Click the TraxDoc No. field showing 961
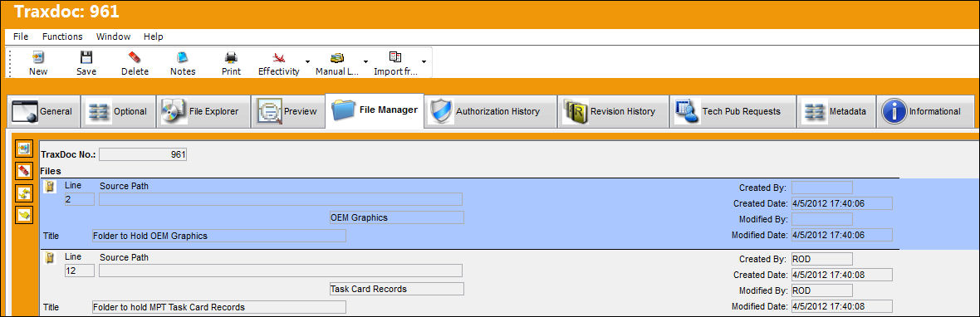The width and height of the screenshot is (980, 317). click(x=143, y=154)
